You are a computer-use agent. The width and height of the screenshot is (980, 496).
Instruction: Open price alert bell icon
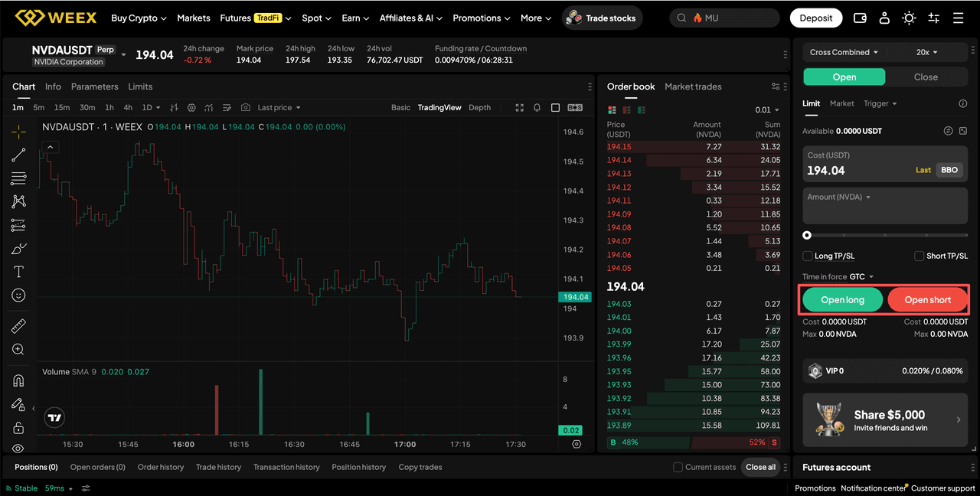(537, 108)
